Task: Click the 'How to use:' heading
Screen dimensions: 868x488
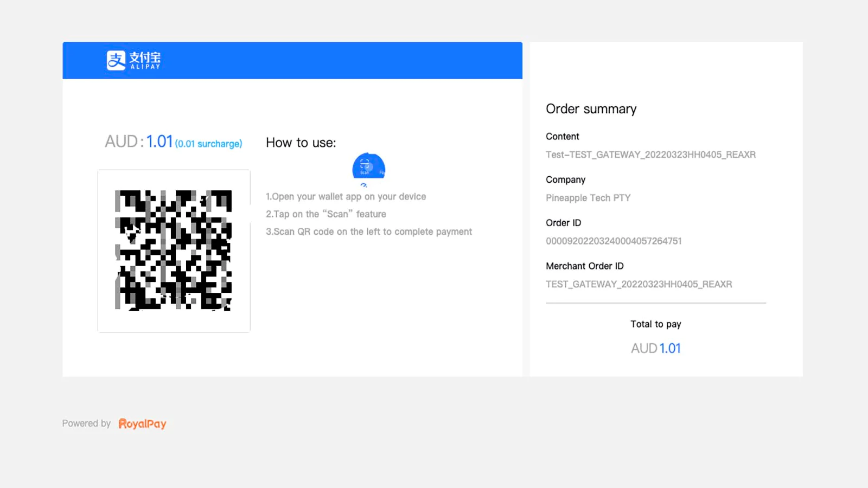Action: [x=301, y=143]
